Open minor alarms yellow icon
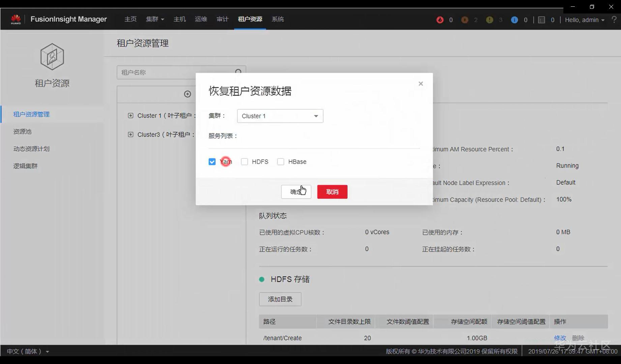 point(490,20)
